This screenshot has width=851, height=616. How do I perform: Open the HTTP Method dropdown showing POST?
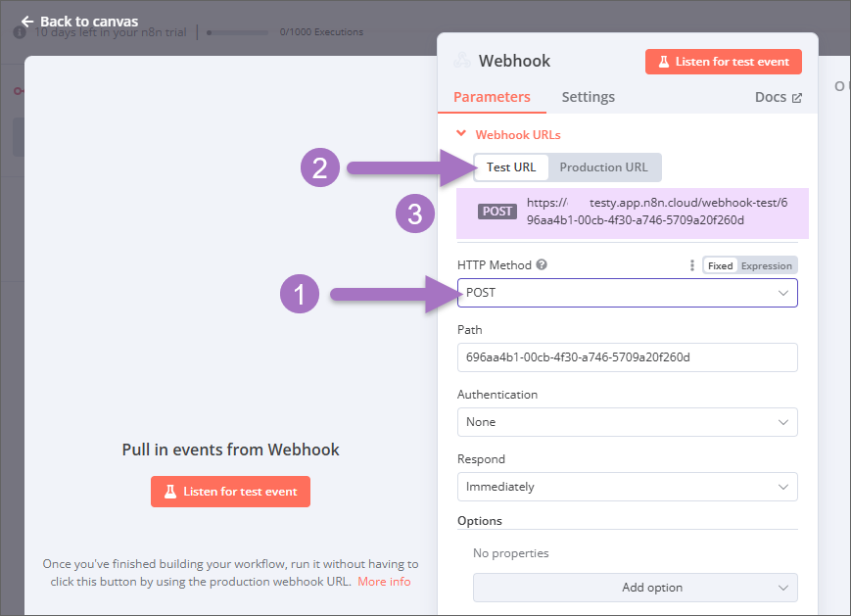click(627, 293)
